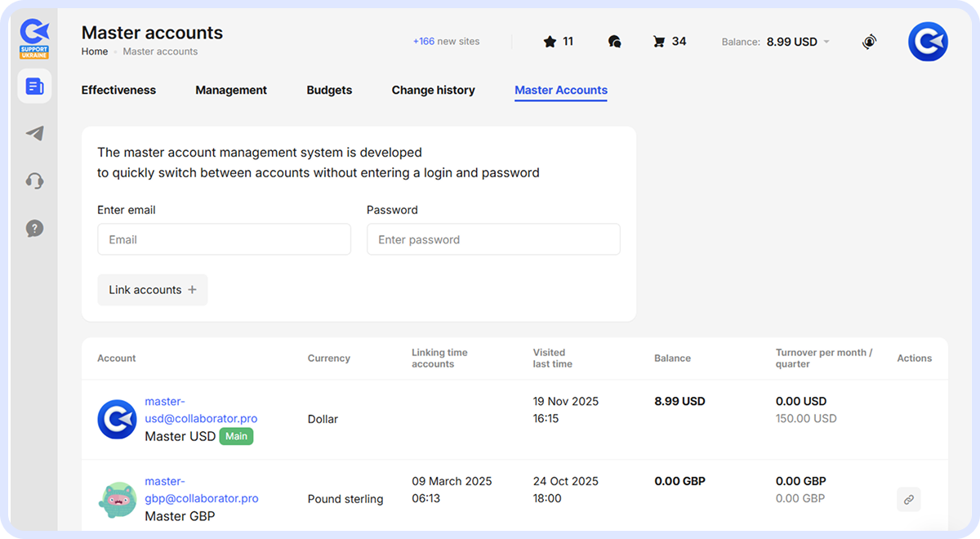Open the link icon in Master GBP actions
Screen dimensions: 980x539
[908, 499]
